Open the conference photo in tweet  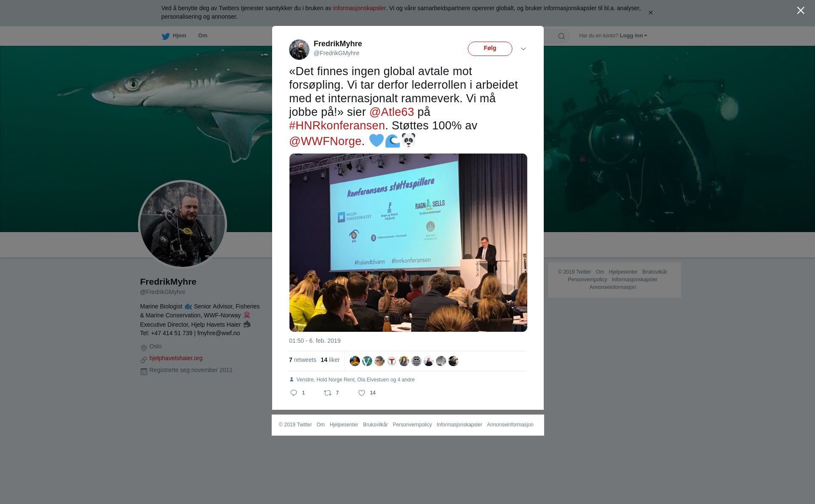408,243
